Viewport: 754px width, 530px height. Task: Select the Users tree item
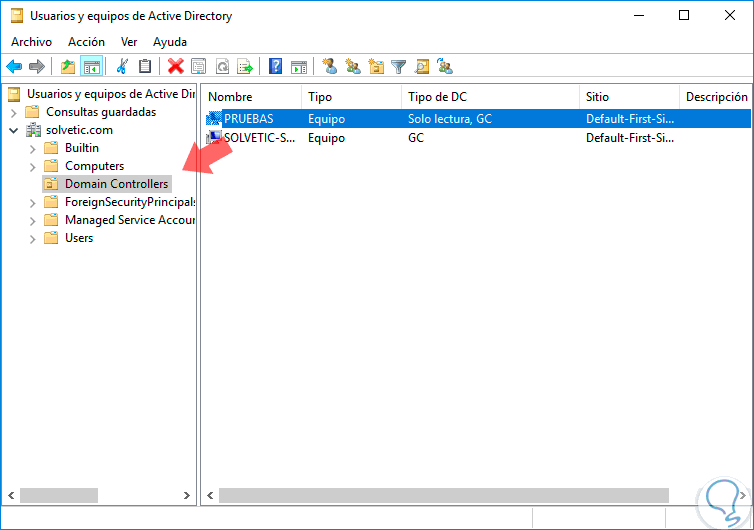[x=79, y=238]
